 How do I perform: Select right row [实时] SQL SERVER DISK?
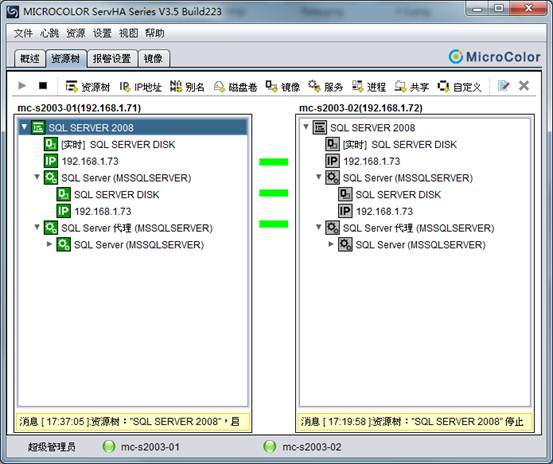391,144
